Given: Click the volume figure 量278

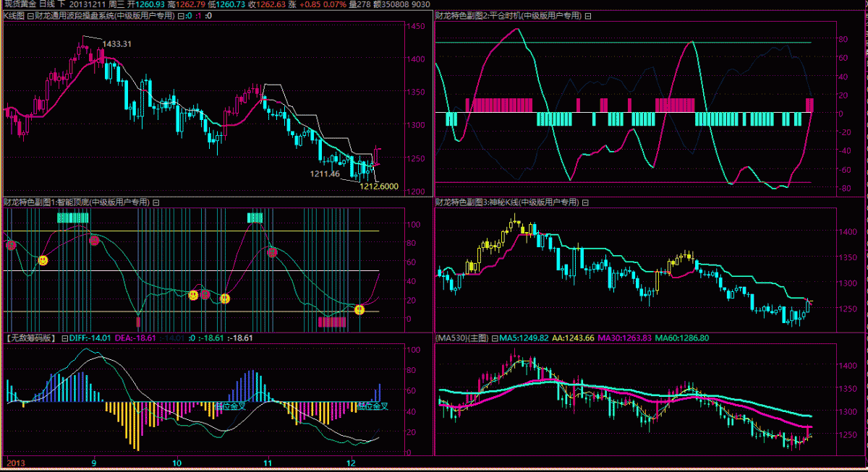Looking at the screenshot, I should (360, 5).
